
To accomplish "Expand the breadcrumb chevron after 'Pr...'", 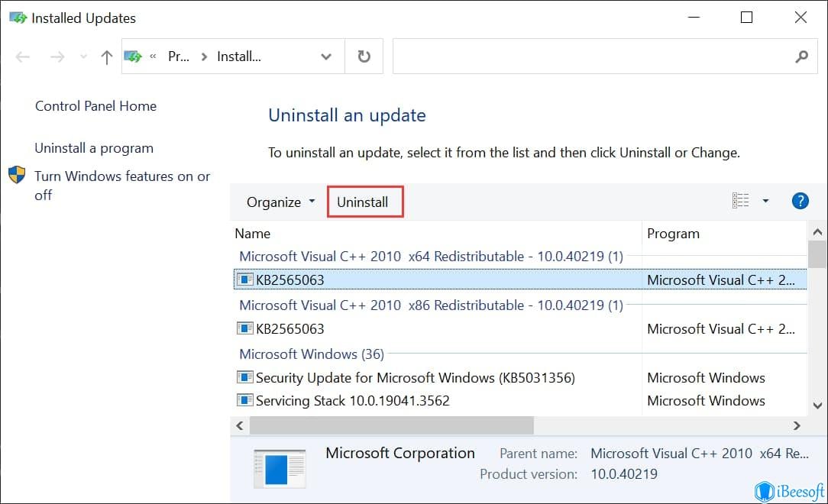I will (204, 57).
